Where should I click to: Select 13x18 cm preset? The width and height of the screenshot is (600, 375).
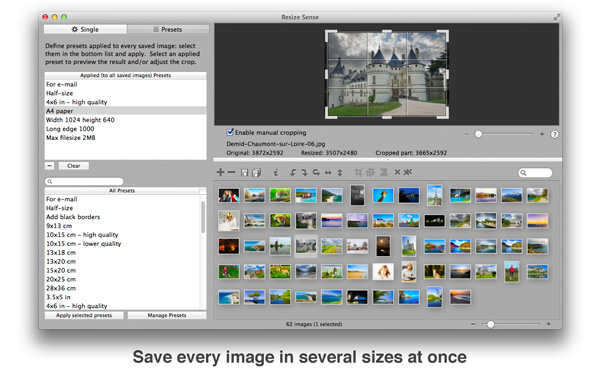[x=122, y=253]
